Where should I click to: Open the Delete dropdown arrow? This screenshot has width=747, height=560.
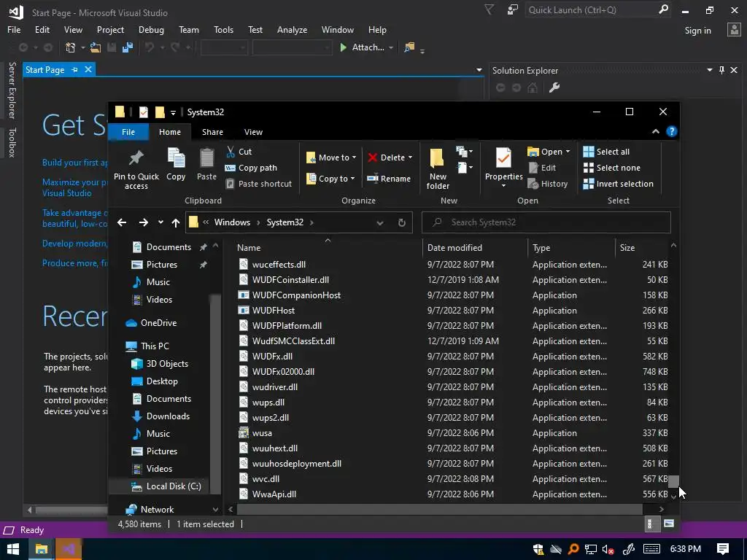tap(410, 157)
